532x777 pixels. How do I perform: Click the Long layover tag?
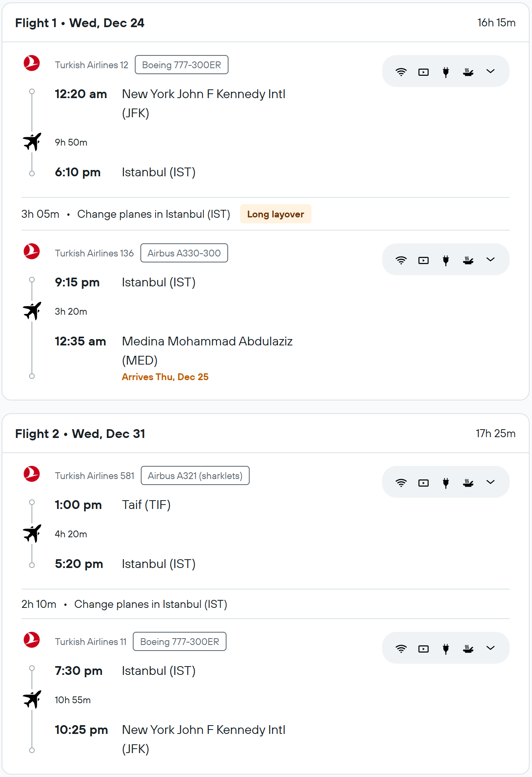(x=276, y=214)
